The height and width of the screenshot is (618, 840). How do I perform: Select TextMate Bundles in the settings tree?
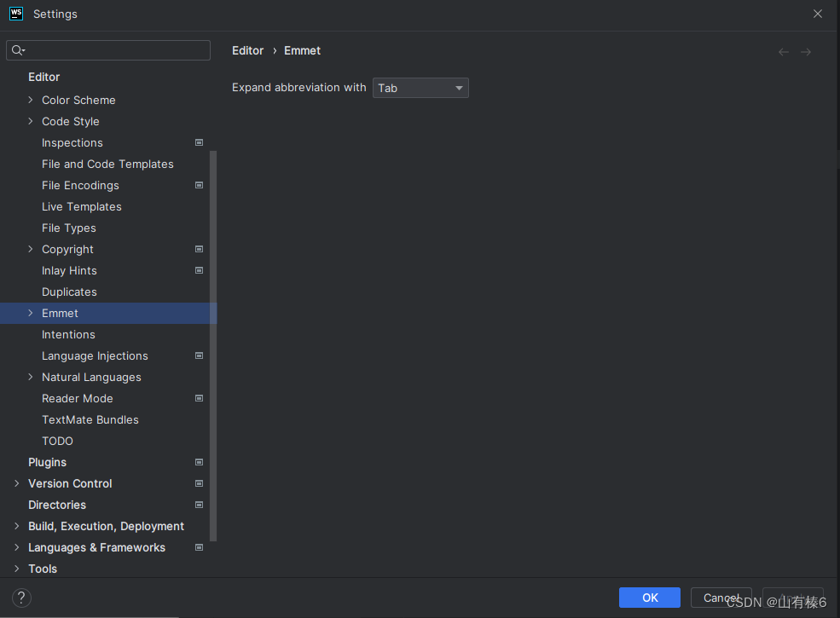point(90,419)
